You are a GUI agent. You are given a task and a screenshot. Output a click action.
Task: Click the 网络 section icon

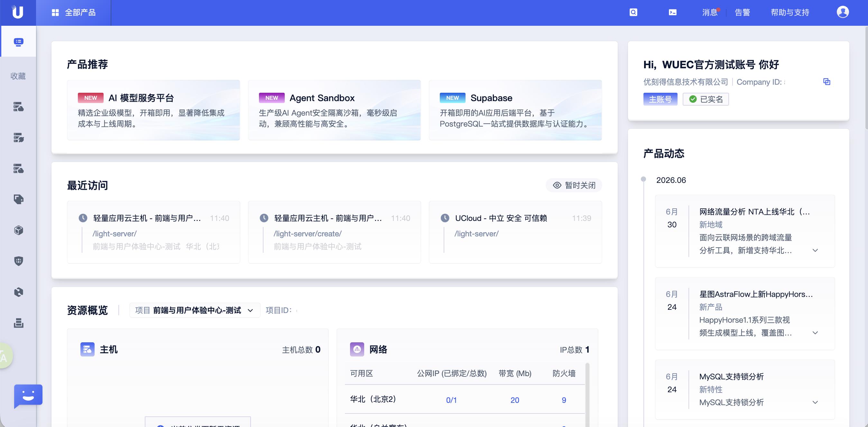(357, 349)
